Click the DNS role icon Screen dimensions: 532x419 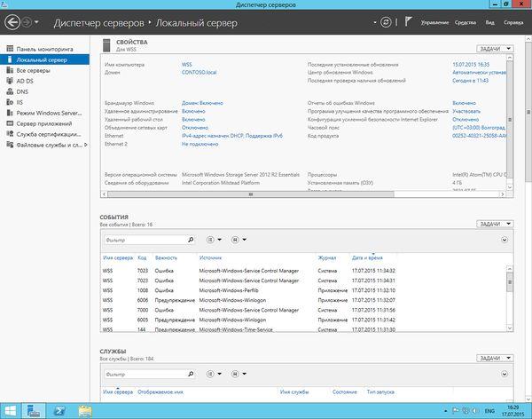click(x=10, y=91)
